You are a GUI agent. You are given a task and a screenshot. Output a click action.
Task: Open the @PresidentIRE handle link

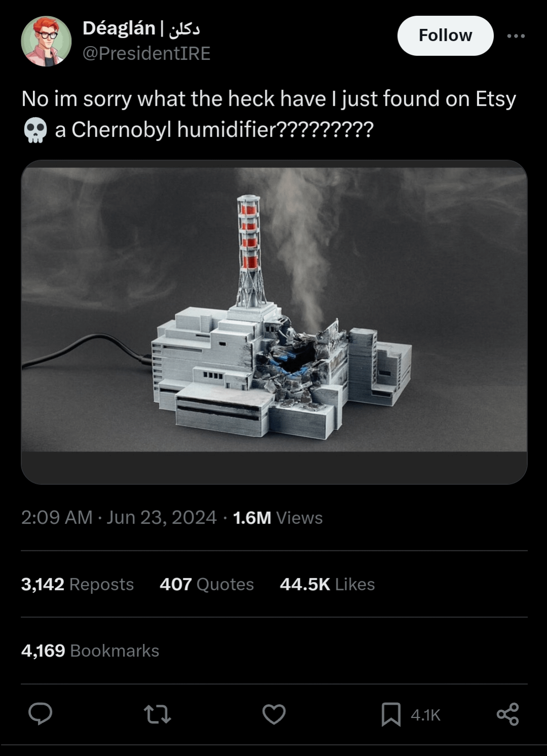pyautogui.click(x=146, y=53)
